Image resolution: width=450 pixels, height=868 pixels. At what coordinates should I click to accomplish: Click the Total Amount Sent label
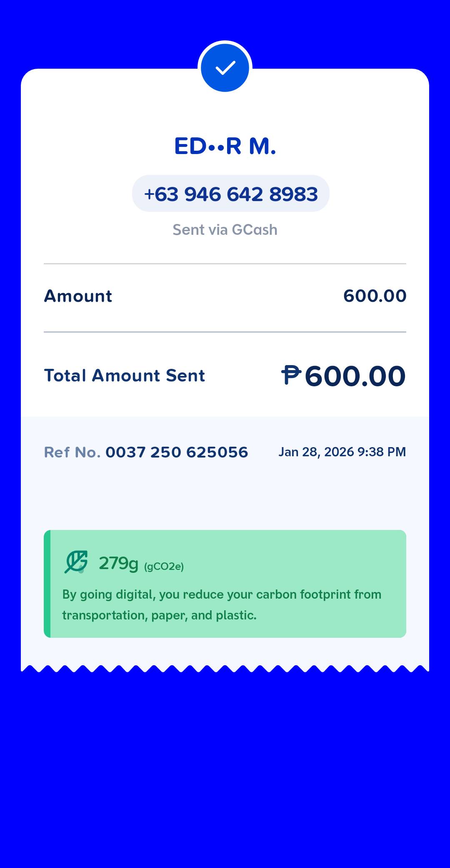125,376
